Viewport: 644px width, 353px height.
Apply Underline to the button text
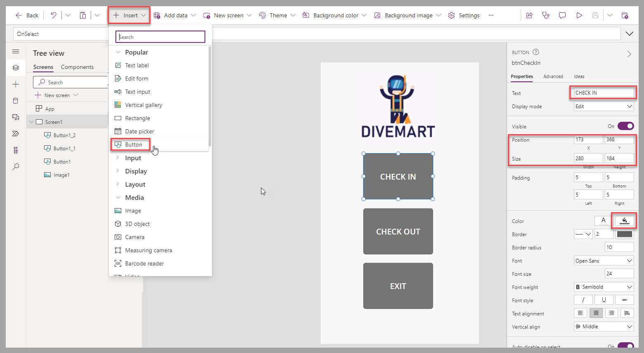coord(604,299)
